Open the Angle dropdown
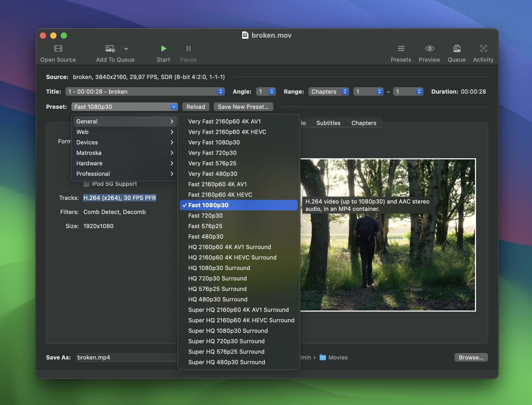Screen dimensions: 532x405 point(266,92)
